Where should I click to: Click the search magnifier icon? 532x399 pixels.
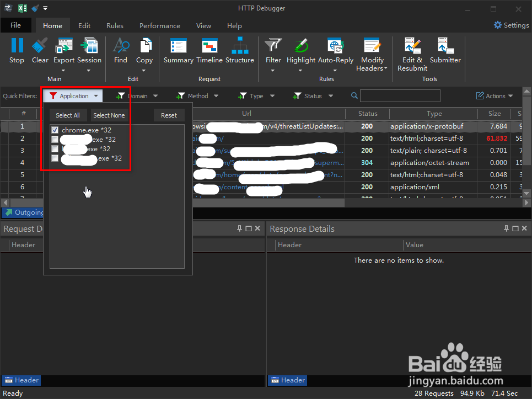coord(354,96)
